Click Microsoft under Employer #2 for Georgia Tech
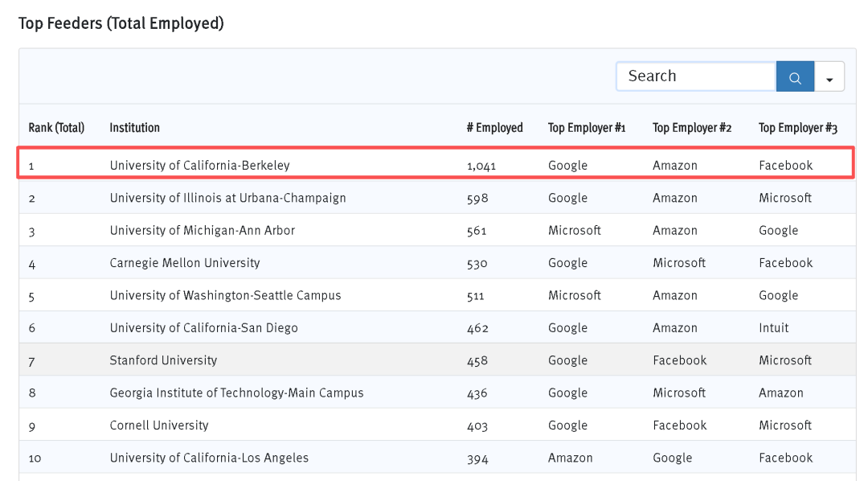 (x=678, y=393)
